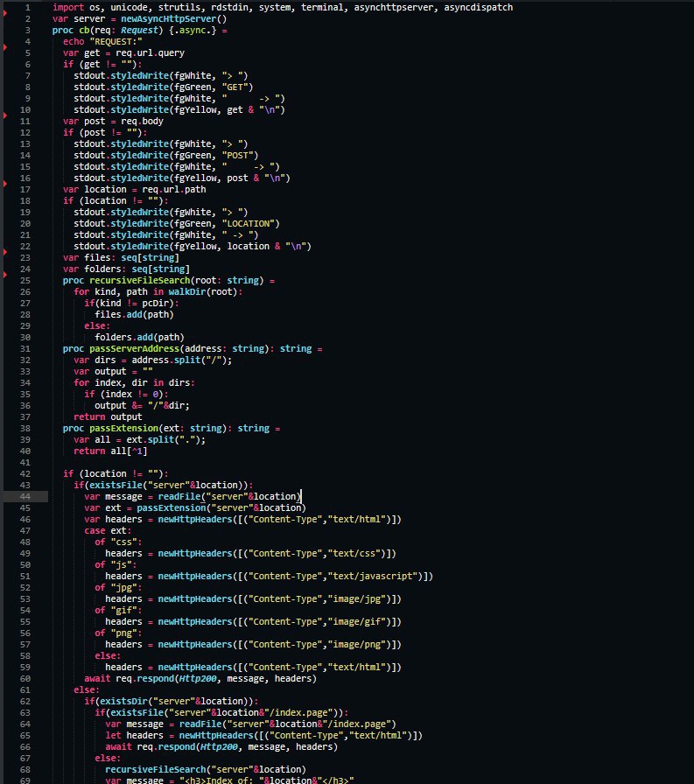Click "return output" on line 37
The width and height of the screenshot is (694, 784).
click(x=108, y=417)
